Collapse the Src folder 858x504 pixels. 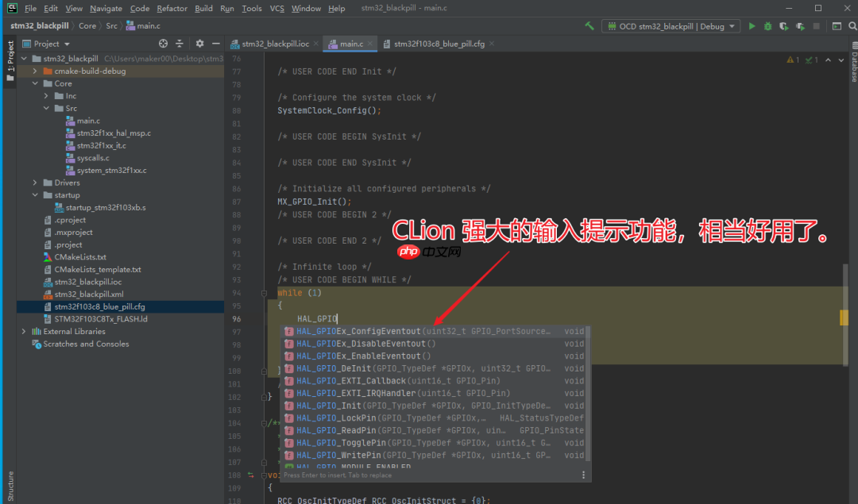click(44, 108)
